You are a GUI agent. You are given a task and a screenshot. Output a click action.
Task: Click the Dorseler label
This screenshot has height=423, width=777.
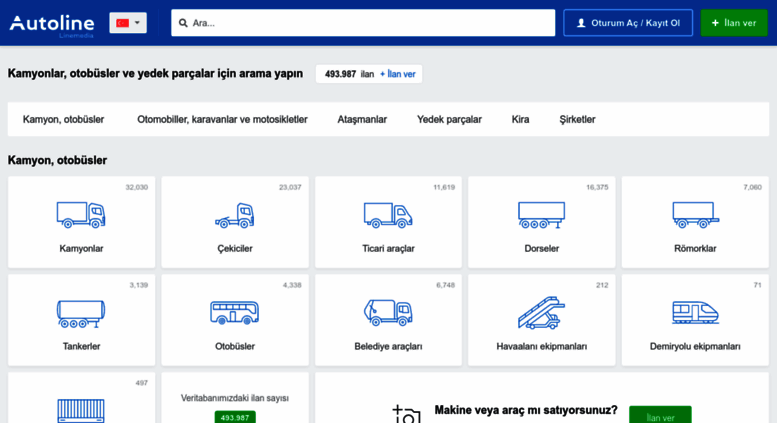(542, 249)
